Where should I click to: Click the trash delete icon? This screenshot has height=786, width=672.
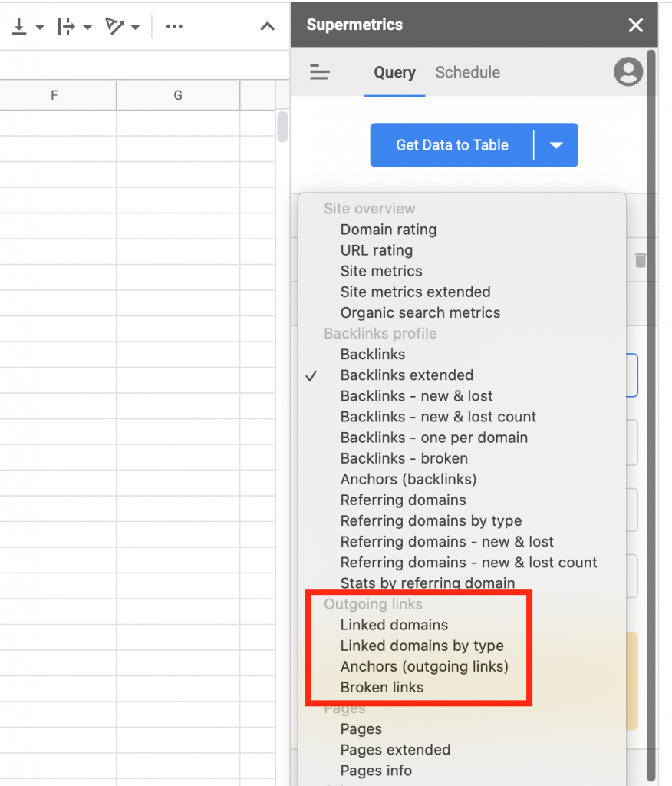click(641, 261)
